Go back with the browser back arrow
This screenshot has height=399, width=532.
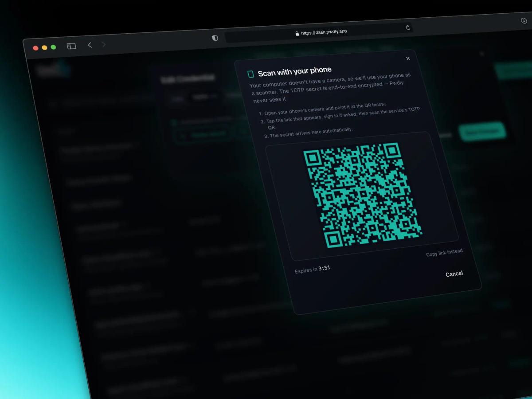click(90, 45)
